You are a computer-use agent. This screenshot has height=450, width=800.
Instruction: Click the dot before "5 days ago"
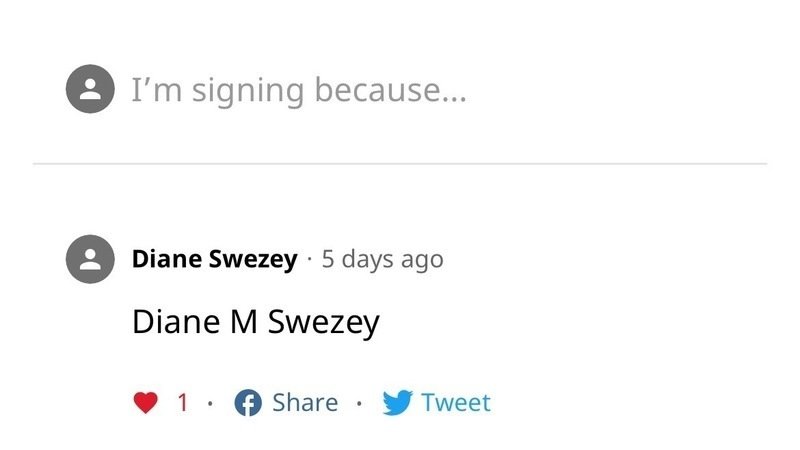coord(309,260)
